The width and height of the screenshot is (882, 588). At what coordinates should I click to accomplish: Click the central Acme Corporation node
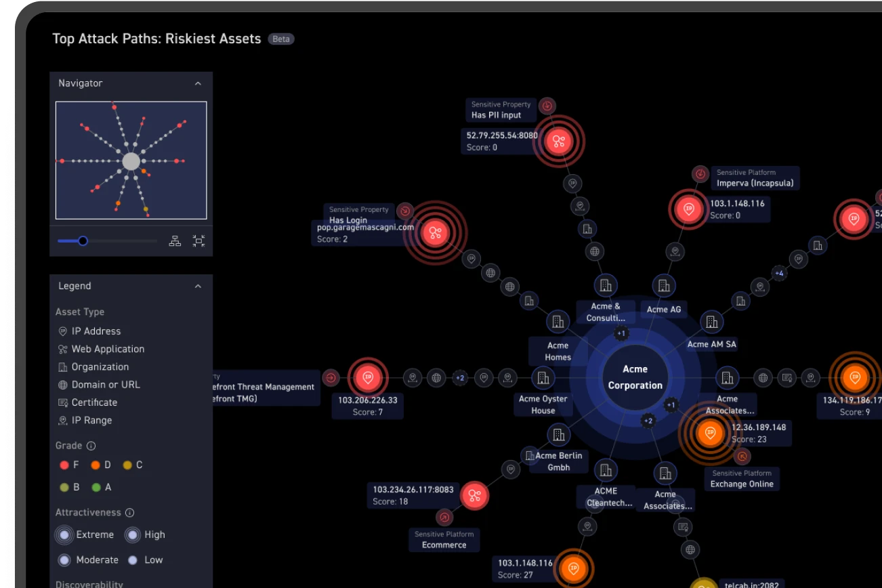[x=635, y=377]
